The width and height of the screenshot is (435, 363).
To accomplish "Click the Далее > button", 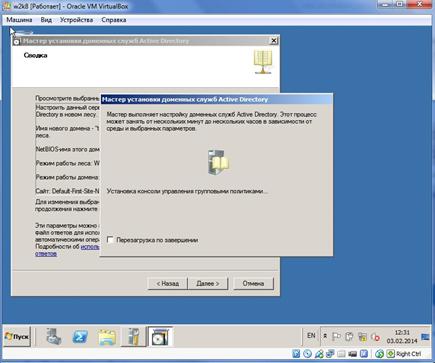I will pos(208,283).
